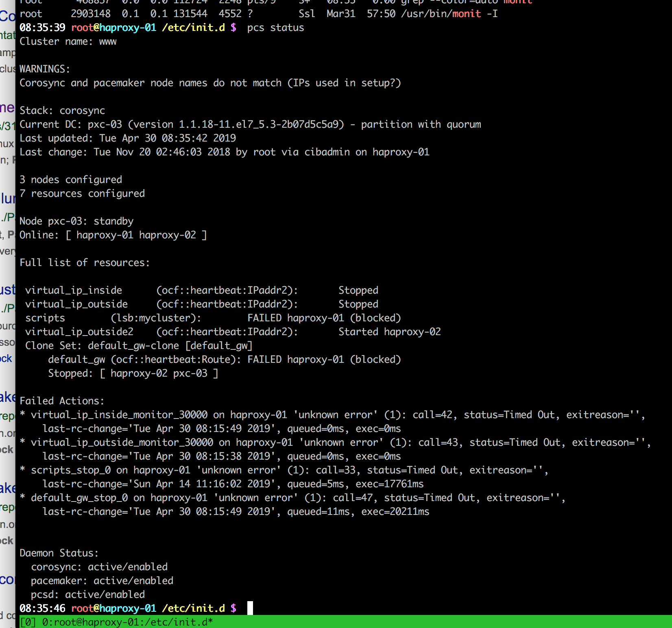Click 'Current DC: pxc-03' text
The width and height of the screenshot is (672, 628).
[x=71, y=124]
